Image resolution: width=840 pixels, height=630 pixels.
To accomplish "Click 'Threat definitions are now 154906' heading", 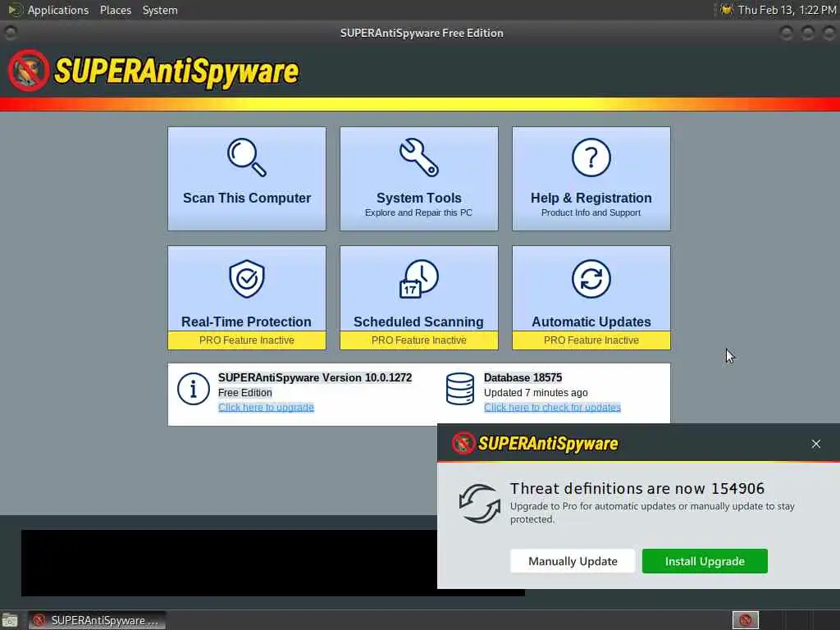I will click(x=637, y=489).
